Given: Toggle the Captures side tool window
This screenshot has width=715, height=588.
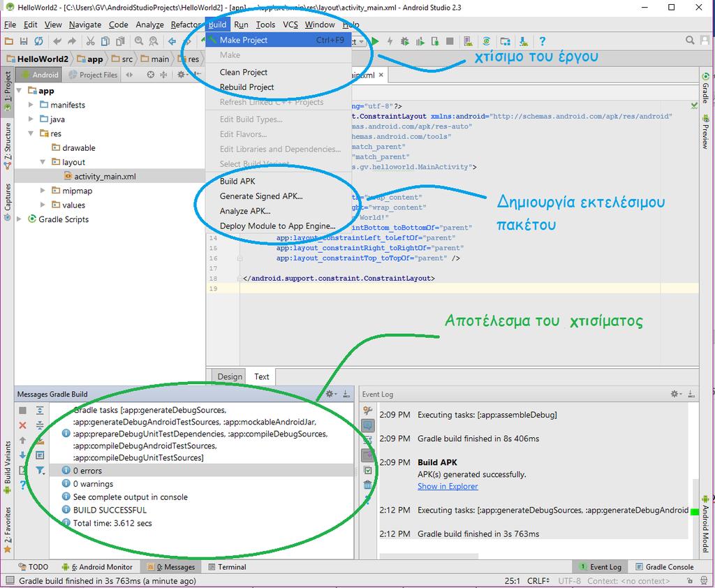Looking at the screenshot, I should tap(7, 202).
